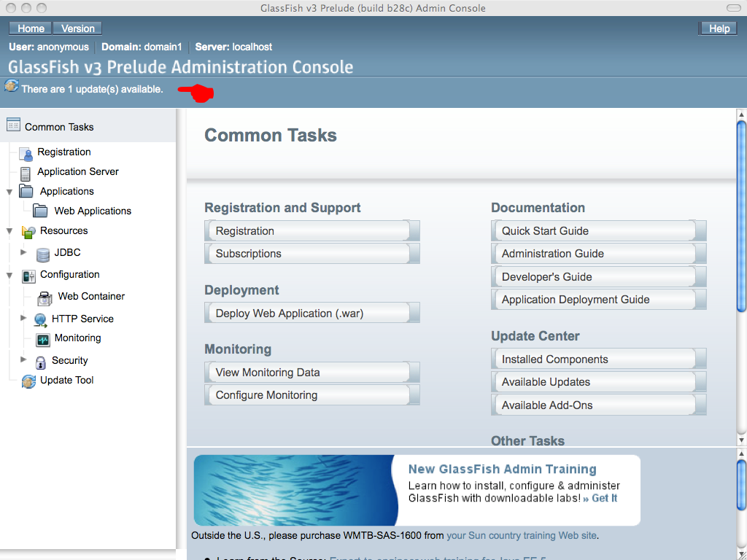Click the Update Tool icon in the sidebar
This screenshot has width=747, height=560.
click(28, 381)
